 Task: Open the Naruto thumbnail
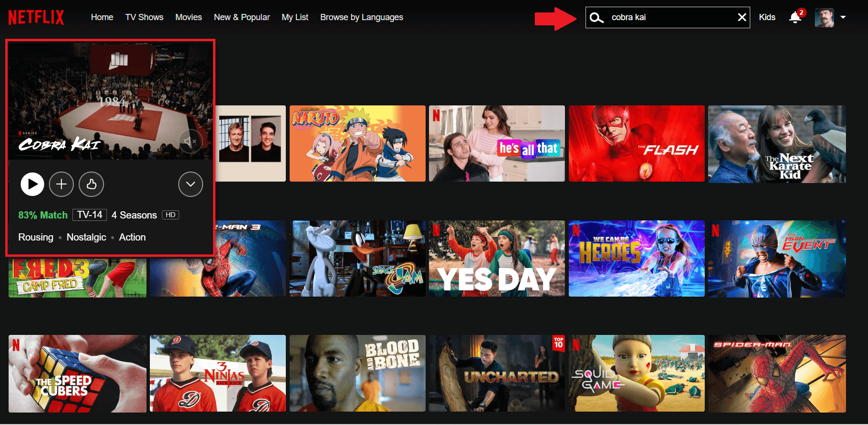357,144
